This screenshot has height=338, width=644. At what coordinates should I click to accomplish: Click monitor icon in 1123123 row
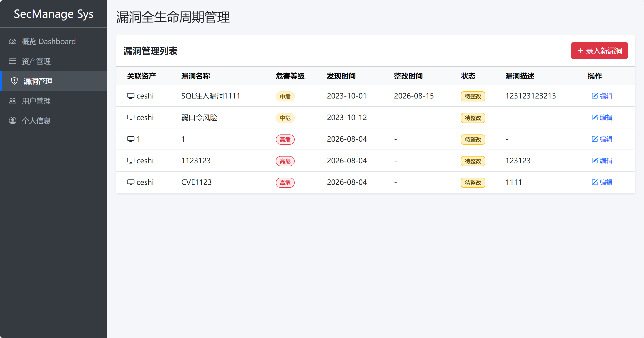click(x=130, y=161)
